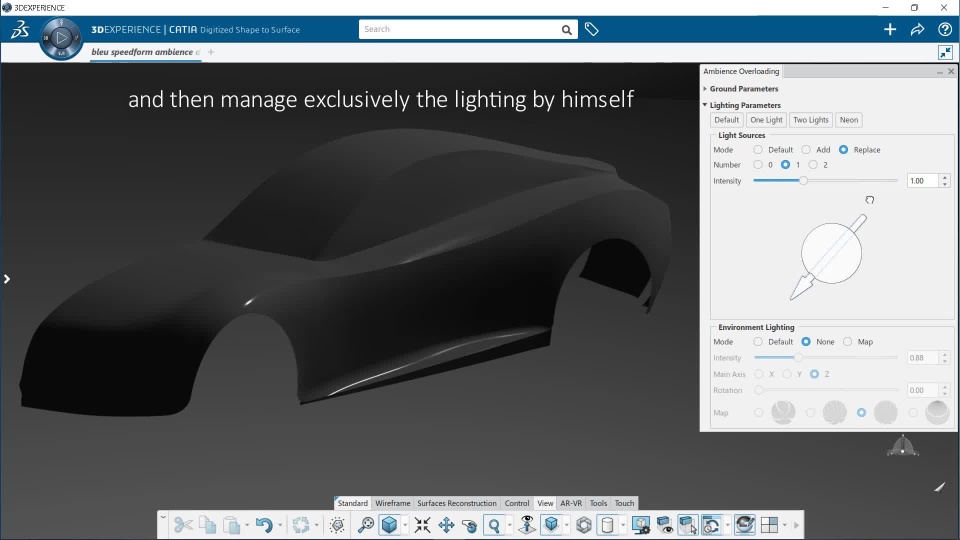Click the Share arrow icon in top bar

pyautogui.click(x=917, y=30)
